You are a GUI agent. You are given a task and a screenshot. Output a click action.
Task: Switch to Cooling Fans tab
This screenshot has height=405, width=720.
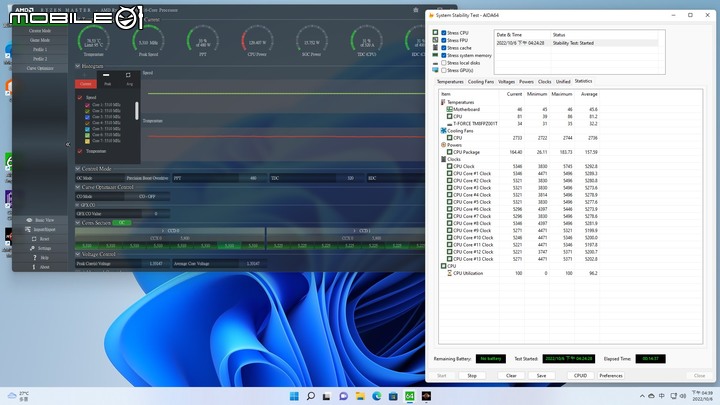(481, 81)
